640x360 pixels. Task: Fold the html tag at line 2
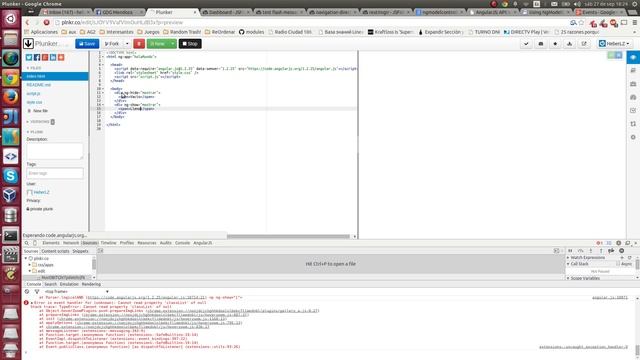103,57
